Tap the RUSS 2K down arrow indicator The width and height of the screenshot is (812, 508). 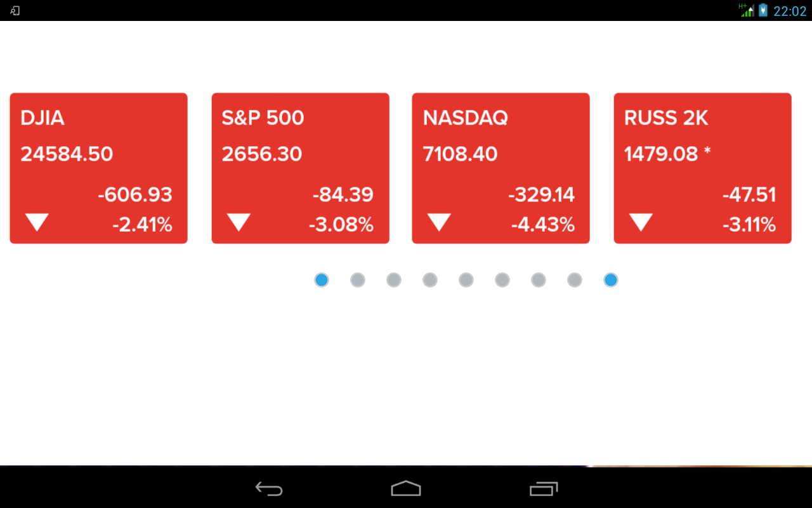[x=641, y=222]
